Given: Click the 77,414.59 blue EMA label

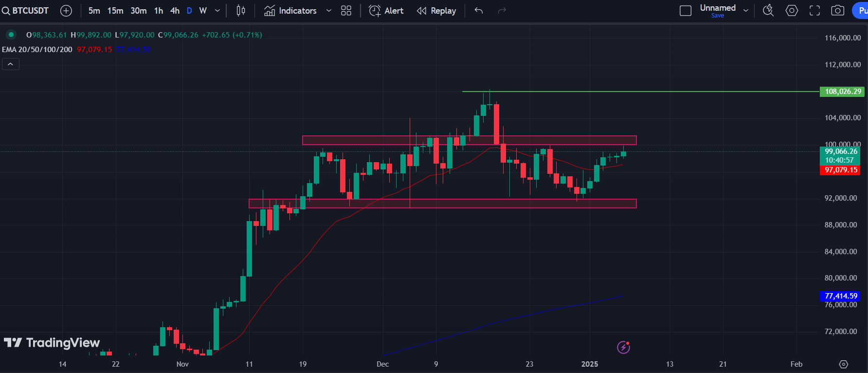Looking at the screenshot, I should 840,296.
